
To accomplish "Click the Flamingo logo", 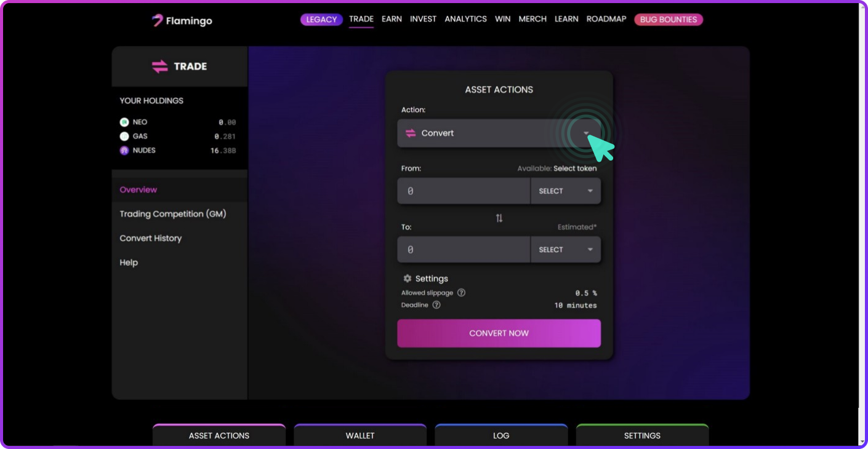I will coord(182,20).
